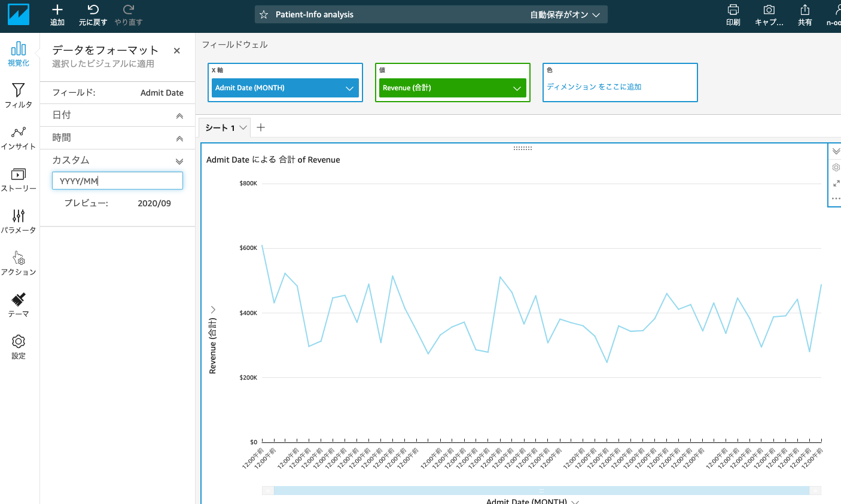Viewport: 841px width, 504px height.
Task: Click the custom format YYYY/MM input field
Action: (117, 181)
